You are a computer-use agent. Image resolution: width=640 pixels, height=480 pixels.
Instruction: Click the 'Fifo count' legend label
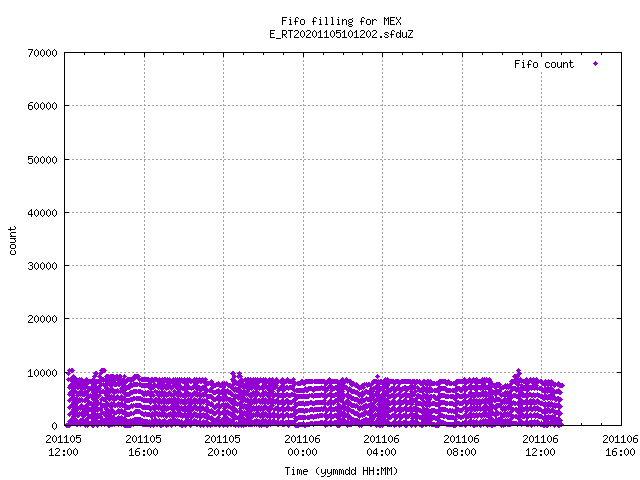[544, 64]
